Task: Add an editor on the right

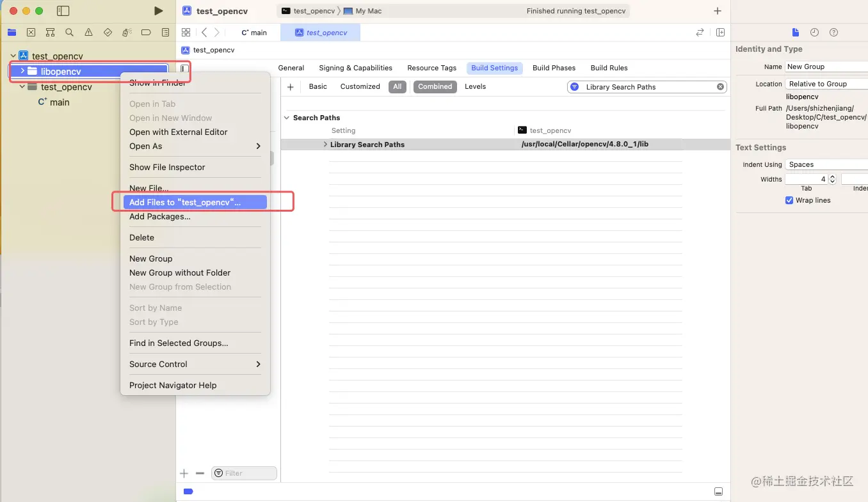Action: click(x=720, y=33)
